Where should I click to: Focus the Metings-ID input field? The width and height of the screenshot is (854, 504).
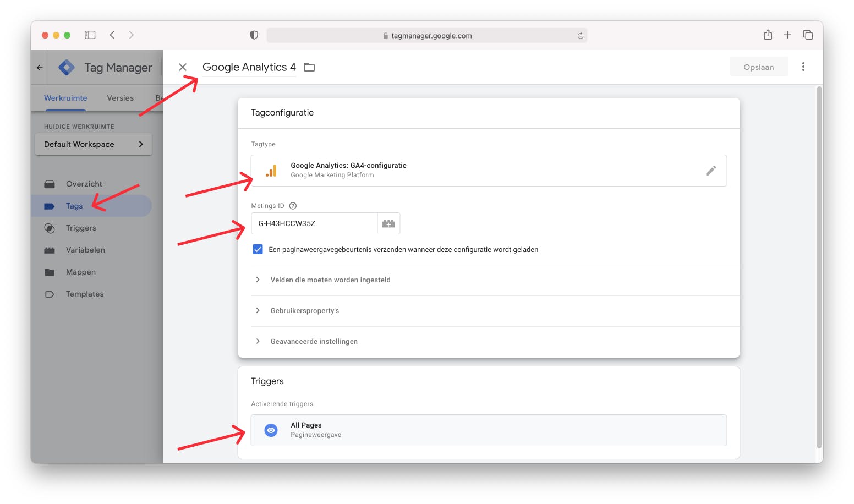(x=314, y=223)
